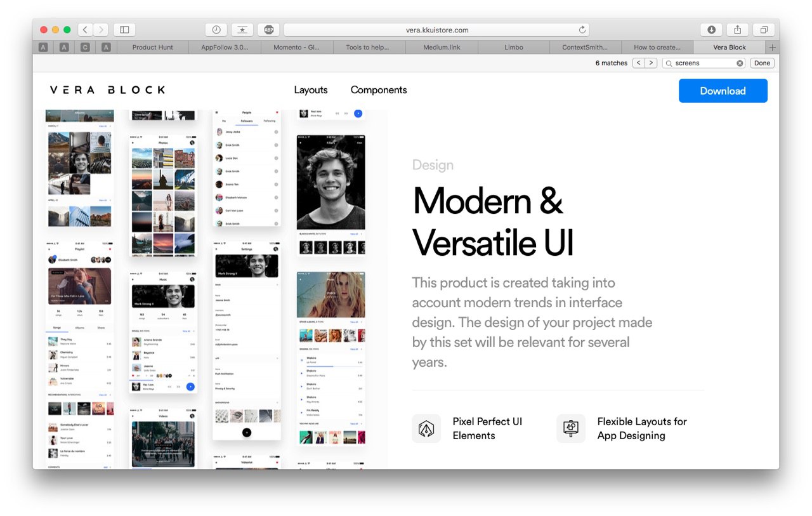Click the Settings screen mockup
The width and height of the screenshot is (812, 516).
tap(247, 340)
